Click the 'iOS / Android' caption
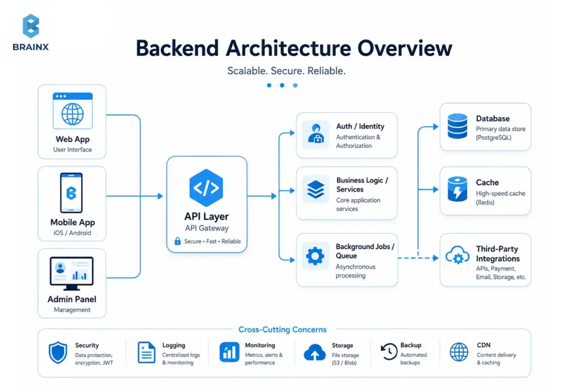The image size is (562, 392). click(x=72, y=232)
